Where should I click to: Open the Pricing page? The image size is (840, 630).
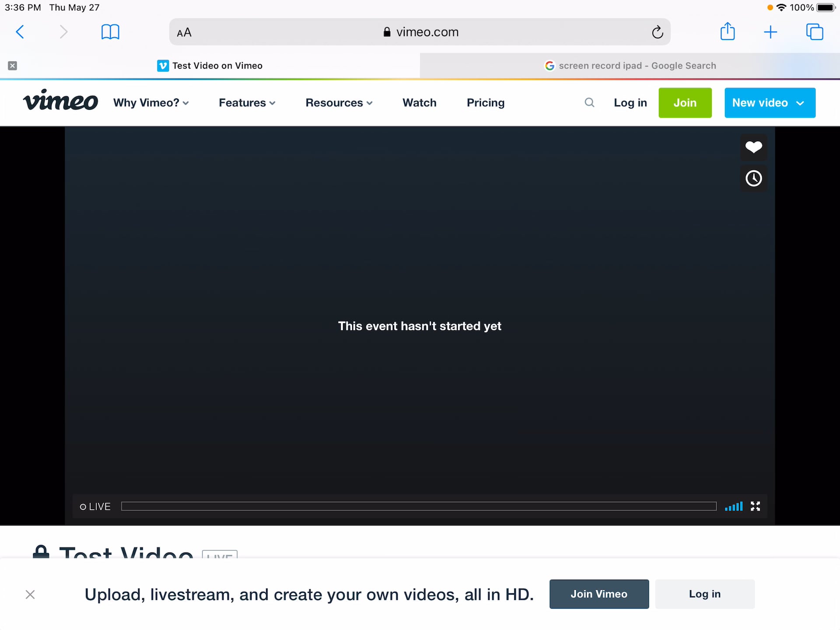click(486, 103)
